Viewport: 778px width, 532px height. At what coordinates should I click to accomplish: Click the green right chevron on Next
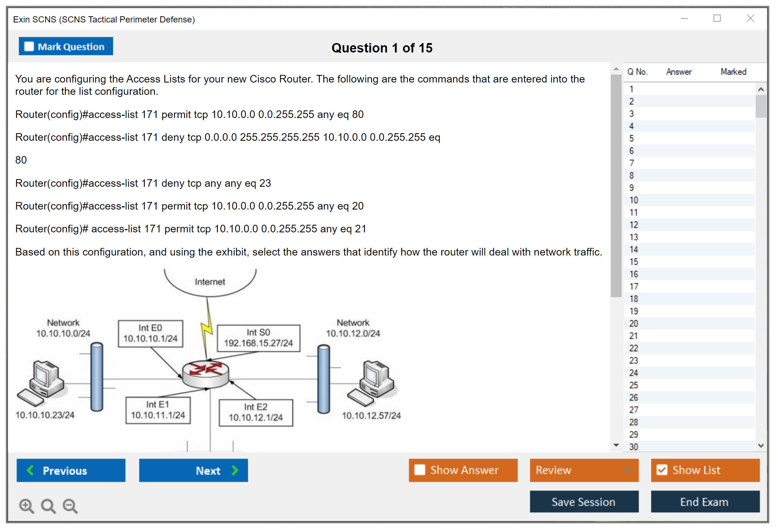click(x=235, y=470)
